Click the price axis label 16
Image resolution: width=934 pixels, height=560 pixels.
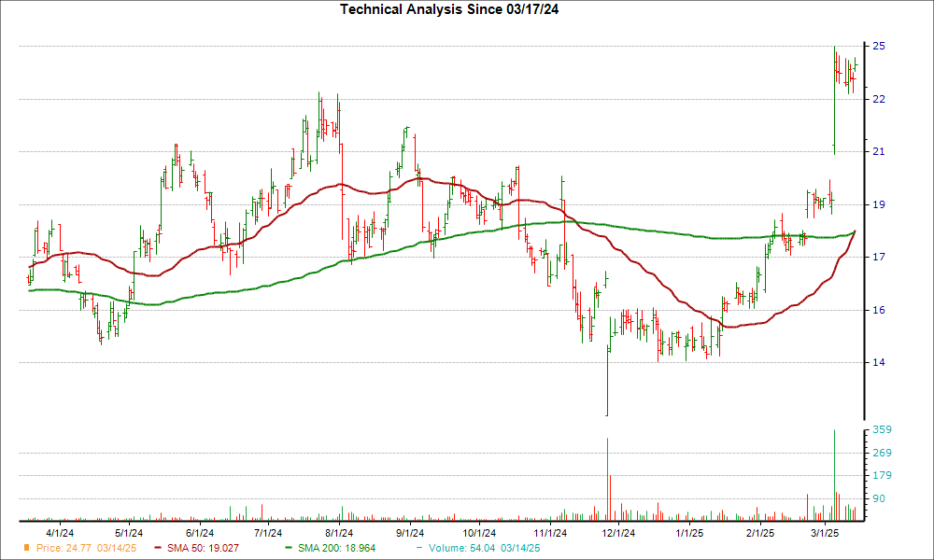pyautogui.click(x=879, y=310)
